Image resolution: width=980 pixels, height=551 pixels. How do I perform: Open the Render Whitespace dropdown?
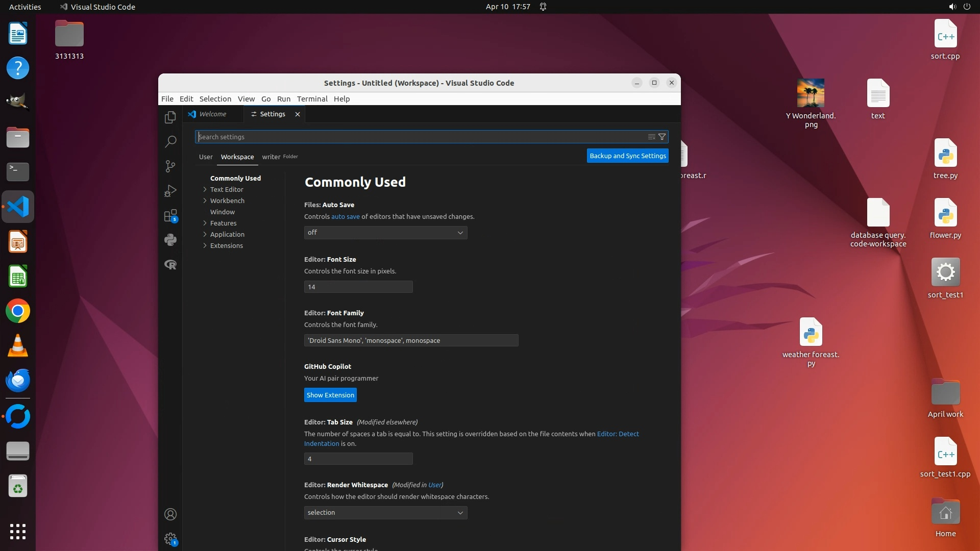point(385,513)
